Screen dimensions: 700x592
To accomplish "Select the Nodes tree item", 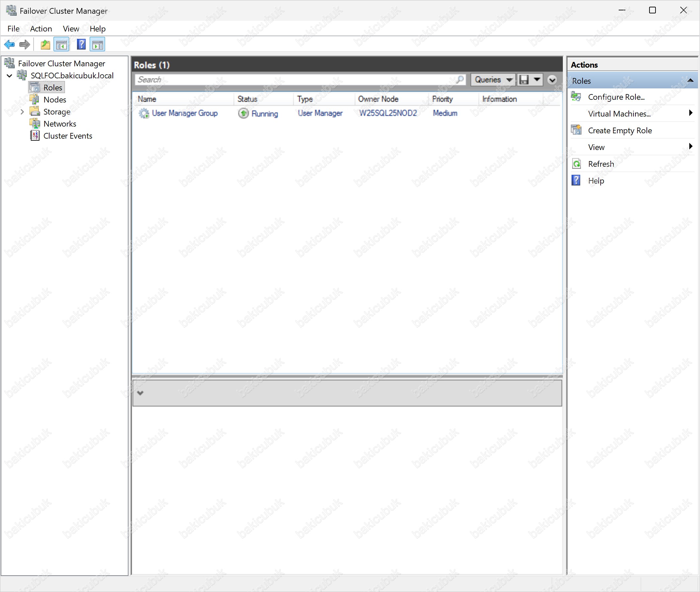I will click(55, 100).
